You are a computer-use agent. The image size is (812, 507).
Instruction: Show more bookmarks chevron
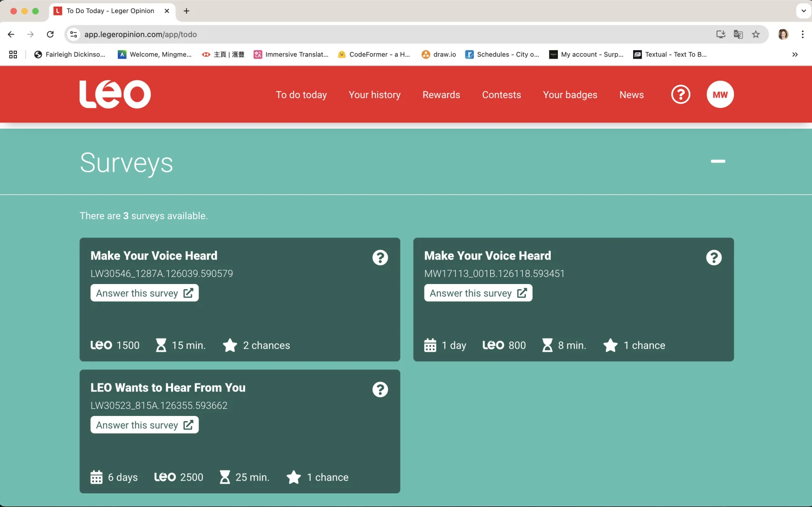click(795, 54)
